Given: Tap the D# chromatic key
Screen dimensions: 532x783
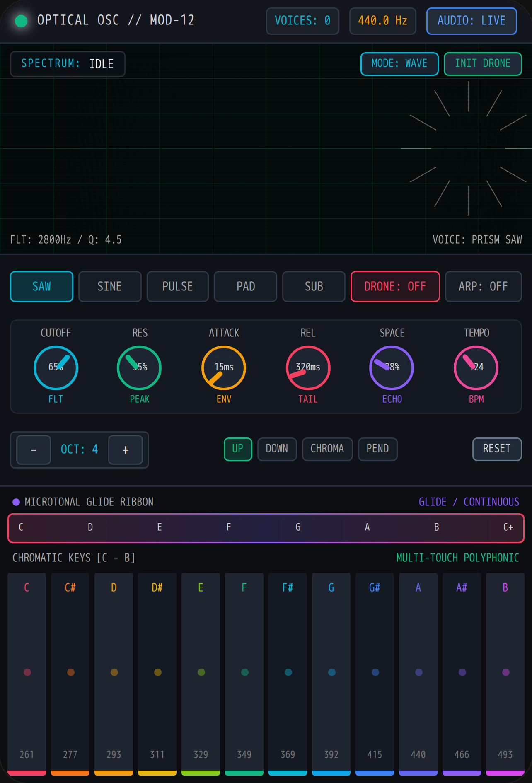Looking at the screenshot, I should [157, 674].
